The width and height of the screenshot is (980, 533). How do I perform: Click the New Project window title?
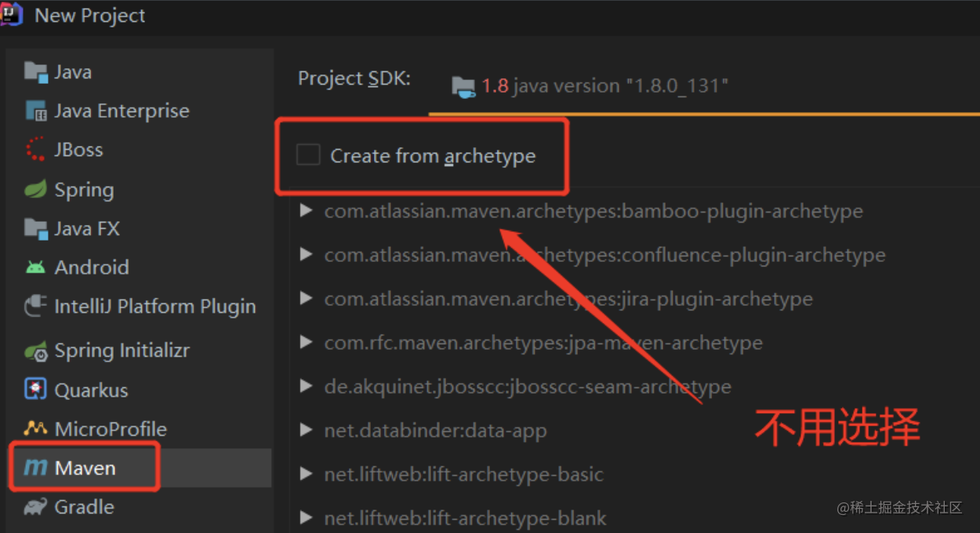coord(90,16)
